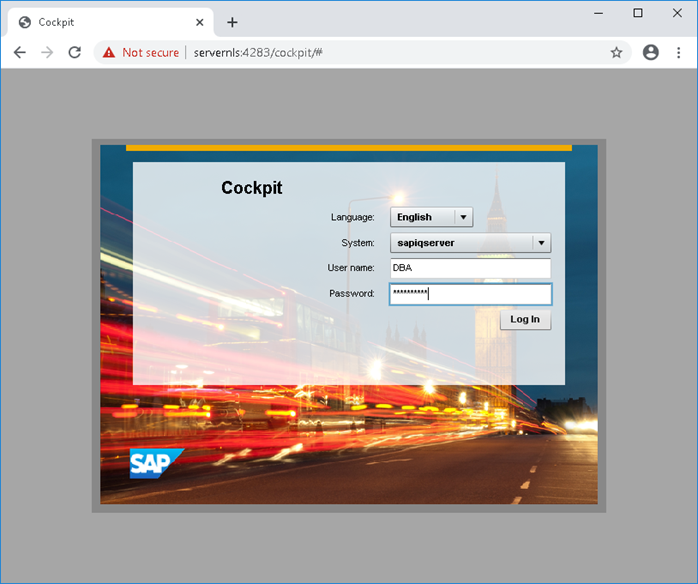Image resolution: width=698 pixels, height=584 pixels.
Task: Click the Language: label
Action: coord(352,217)
